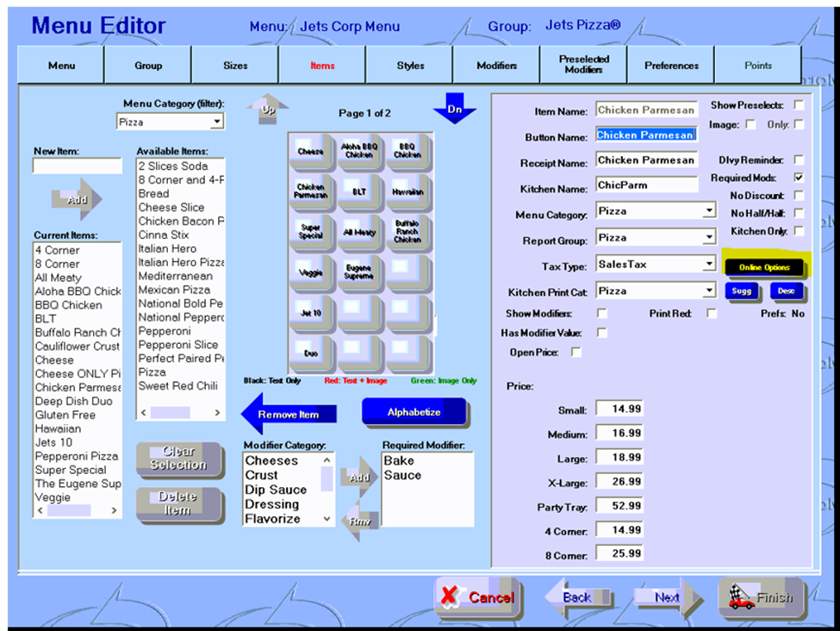This screenshot has height=631, width=840.
Task: Click the Finish race car button
Action: [x=762, y=597]
